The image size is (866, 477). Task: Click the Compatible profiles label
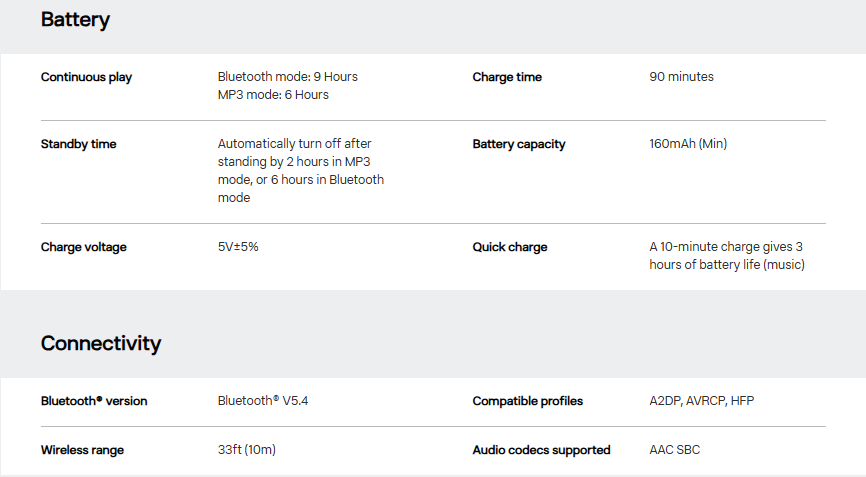(x=527, y=401)
